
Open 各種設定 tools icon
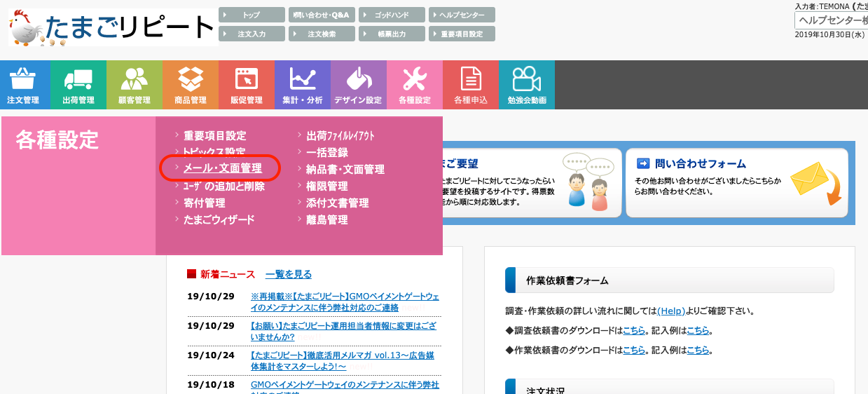click(x=415, y=85)
